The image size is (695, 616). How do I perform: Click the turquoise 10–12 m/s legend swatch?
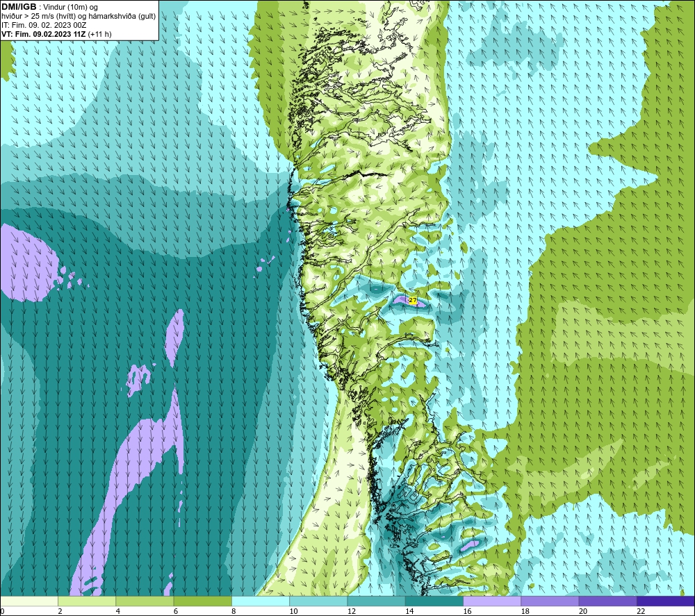318,601
